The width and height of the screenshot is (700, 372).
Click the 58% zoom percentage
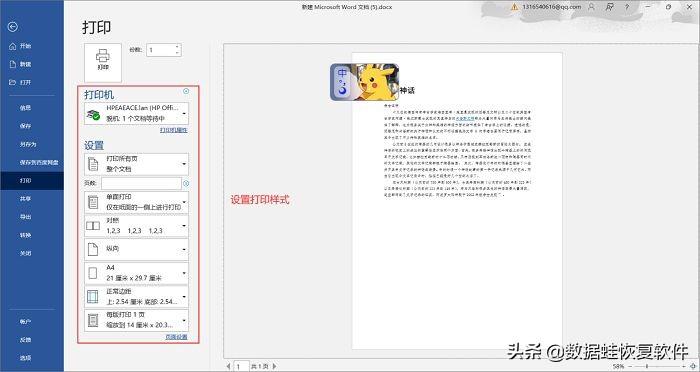tap(618, 367)
